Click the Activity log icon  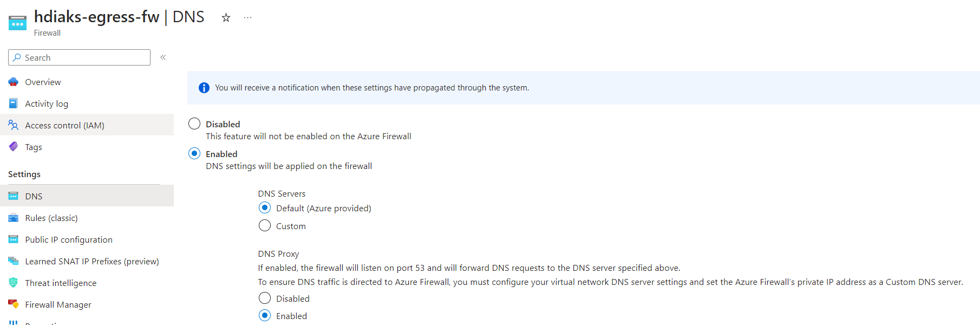[14, 103]
